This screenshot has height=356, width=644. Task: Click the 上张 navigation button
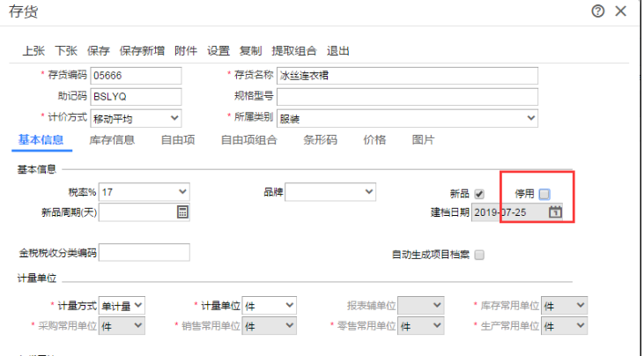click(33, 51)
